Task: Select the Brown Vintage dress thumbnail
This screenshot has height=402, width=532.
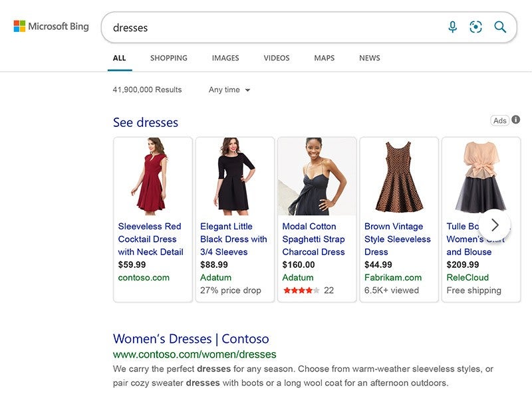Action: tap(399, 176)
